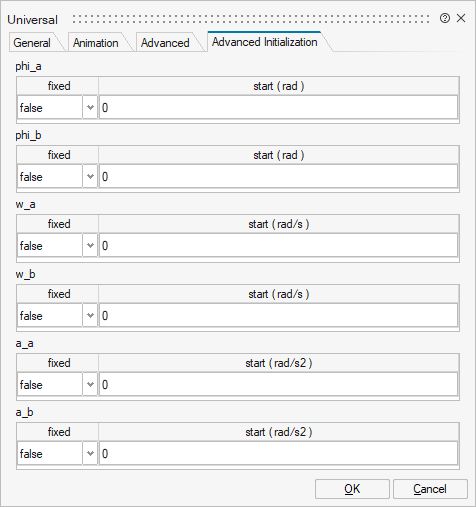
Task: Switch to the Animation tab
Action: 96,43
